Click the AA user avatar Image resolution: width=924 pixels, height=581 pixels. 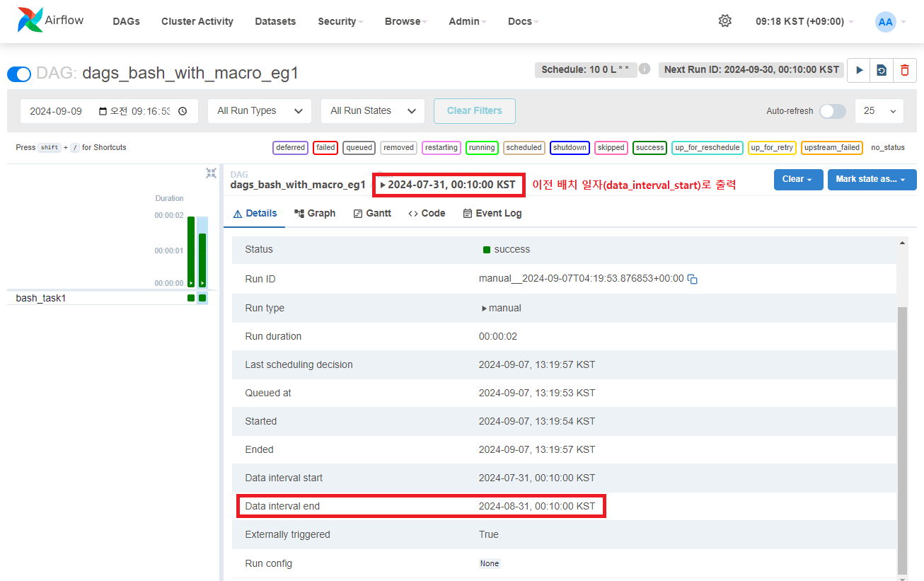pos(885,21)
